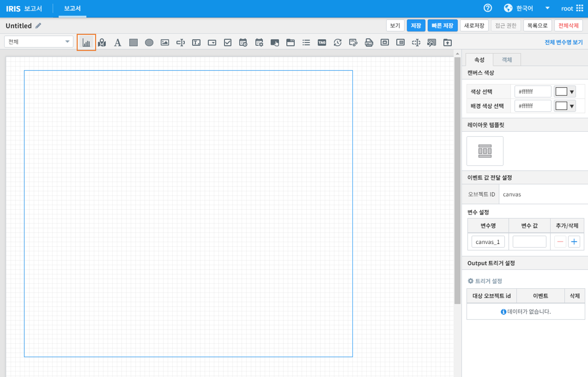Click the 오브젝트 ID value 'canvas'
The height and width of the screenshot is (377, 588).
coord(512,194)
